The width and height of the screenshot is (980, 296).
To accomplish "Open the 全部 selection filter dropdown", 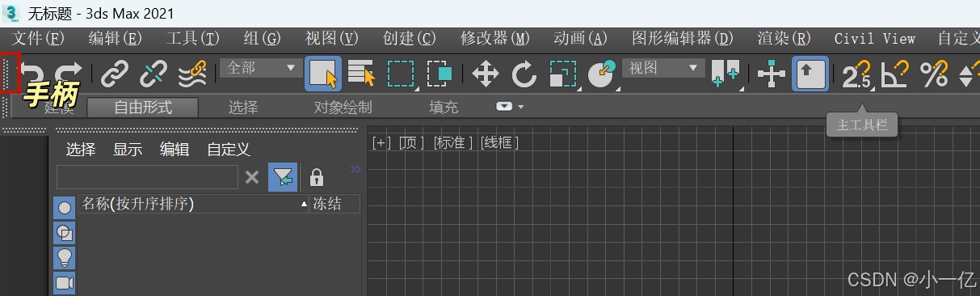I will click(261, 68).
